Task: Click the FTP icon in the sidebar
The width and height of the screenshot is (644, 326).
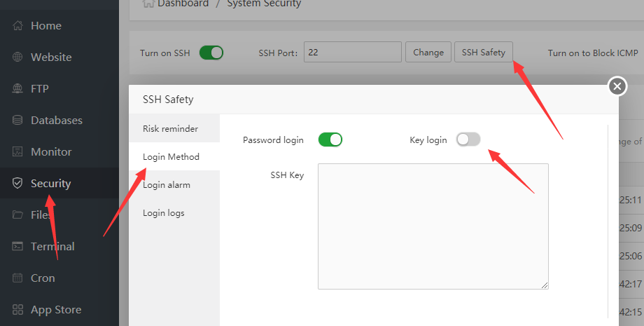Action: click(x=17, y=89)
